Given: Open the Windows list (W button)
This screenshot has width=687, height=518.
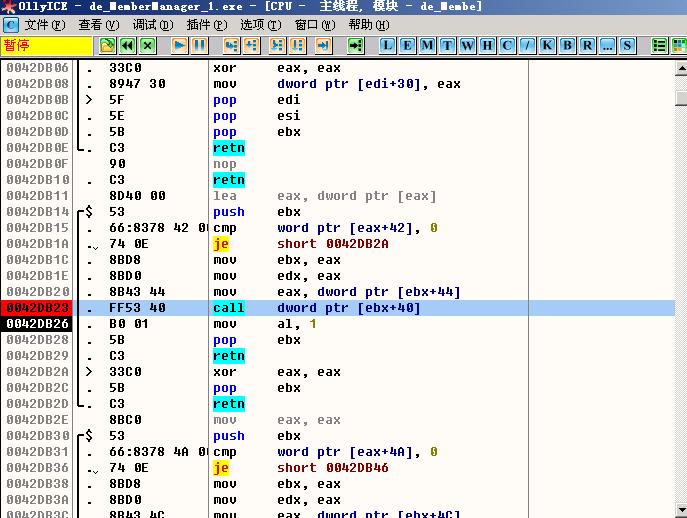Looking at the screenshot, I should coord(468,45).
